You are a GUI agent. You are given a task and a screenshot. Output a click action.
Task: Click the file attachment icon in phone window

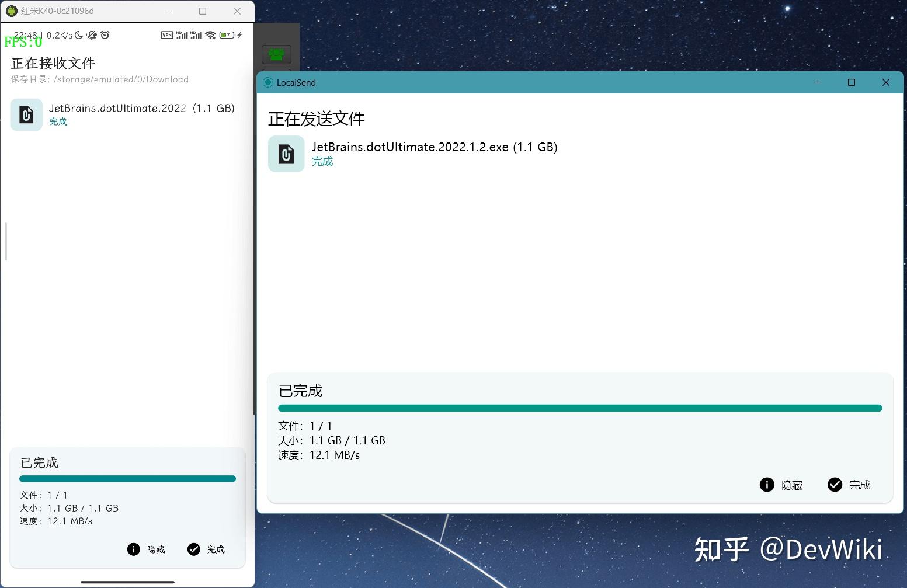pyautogui.click(x=26, y=114)
